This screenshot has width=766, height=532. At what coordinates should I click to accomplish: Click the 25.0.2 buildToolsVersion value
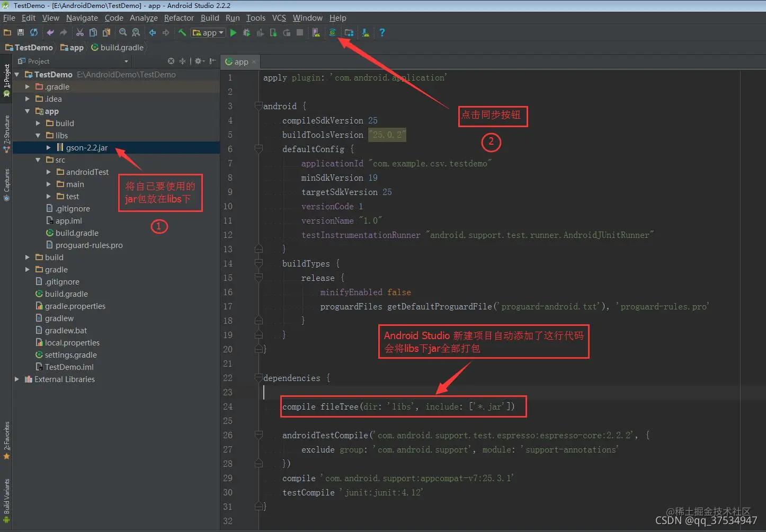[387, 135]
